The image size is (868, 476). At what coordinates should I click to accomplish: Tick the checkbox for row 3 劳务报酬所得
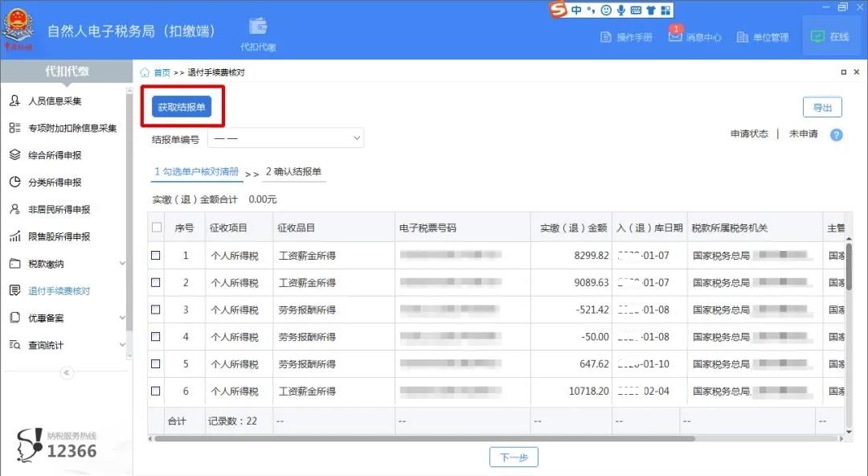click(157, 310)
